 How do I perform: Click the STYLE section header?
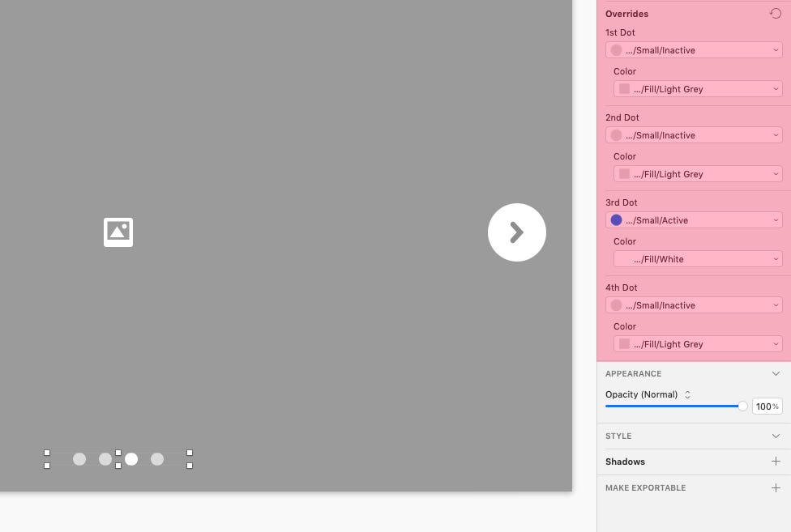tap(618, 436)
